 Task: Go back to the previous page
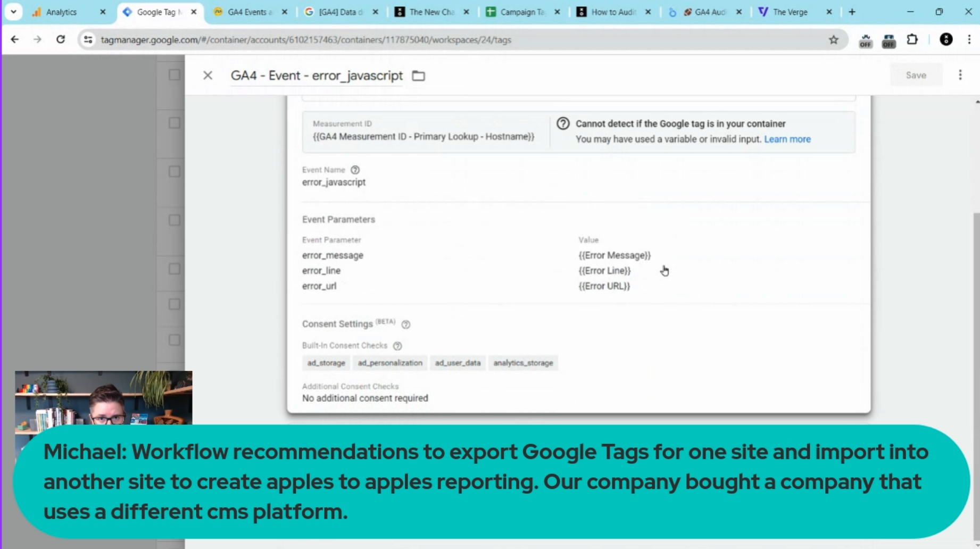click(x=15, y=39)
